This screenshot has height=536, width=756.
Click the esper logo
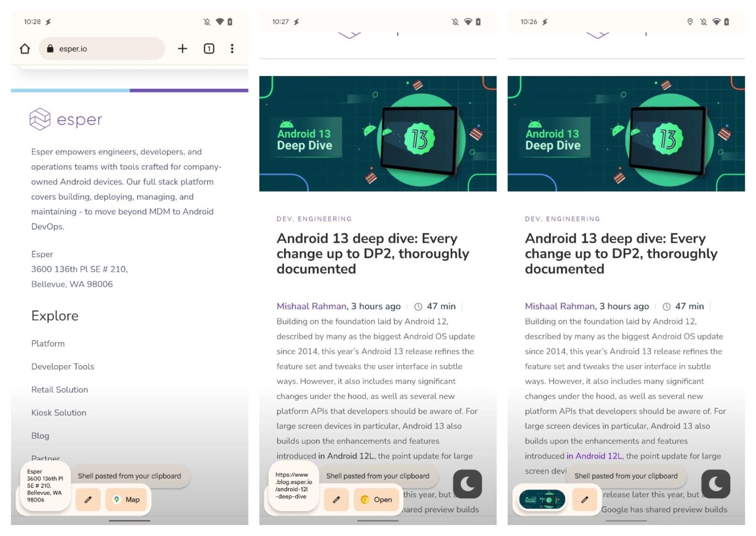pyautogui.click(x=66, y=119)
